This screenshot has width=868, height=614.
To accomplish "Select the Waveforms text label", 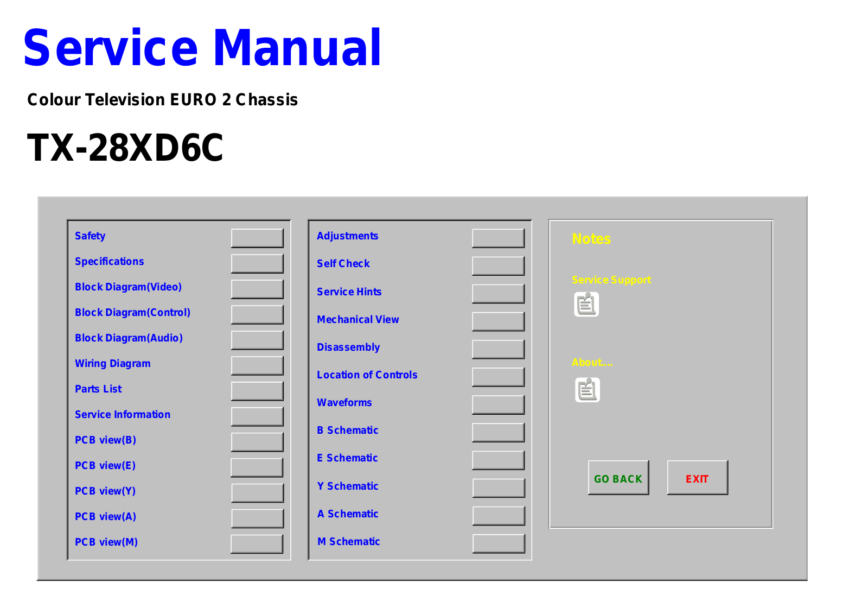I will pyautogui.click(x=344, y=402).
